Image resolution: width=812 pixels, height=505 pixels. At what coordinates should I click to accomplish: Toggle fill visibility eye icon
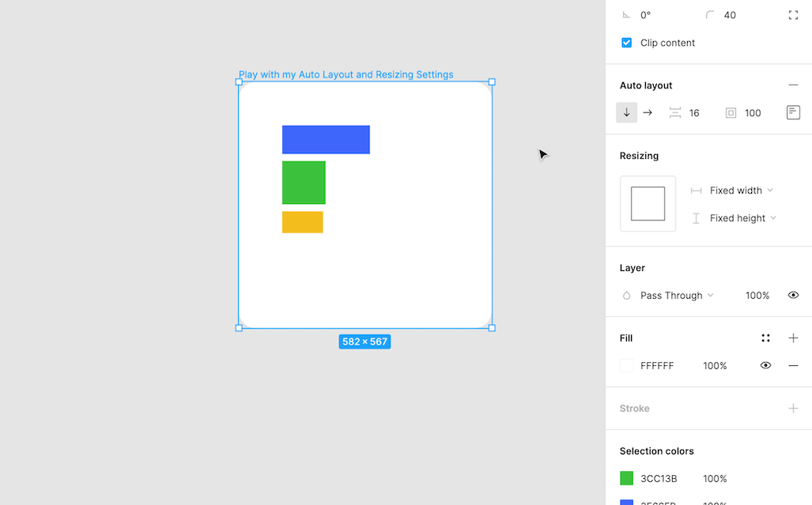765,365
